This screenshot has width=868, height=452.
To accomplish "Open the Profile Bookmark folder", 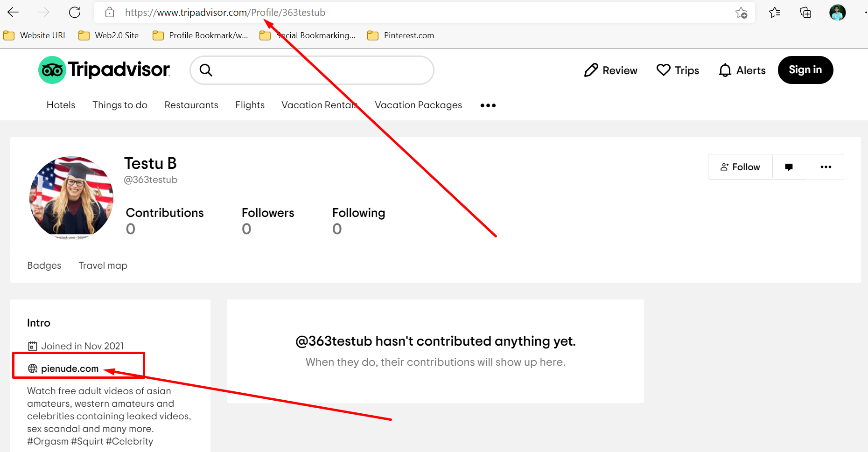I will click(x=201, y=35).
